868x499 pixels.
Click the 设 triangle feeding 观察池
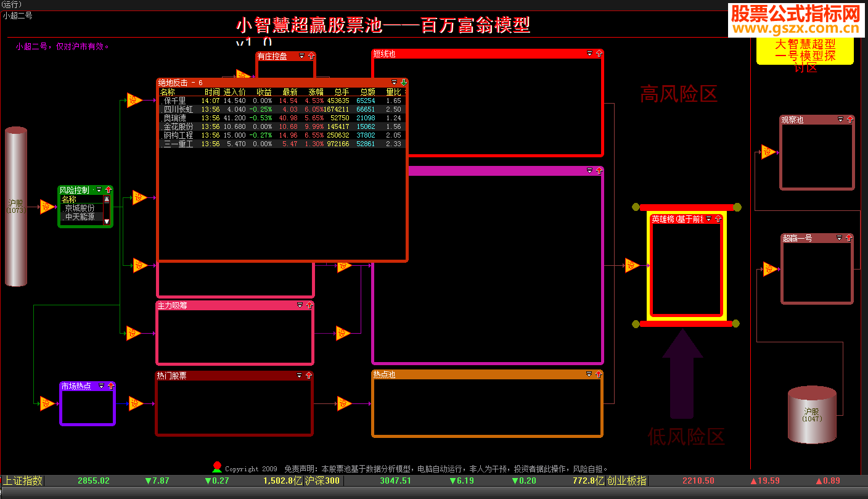[x=768, y=152]
